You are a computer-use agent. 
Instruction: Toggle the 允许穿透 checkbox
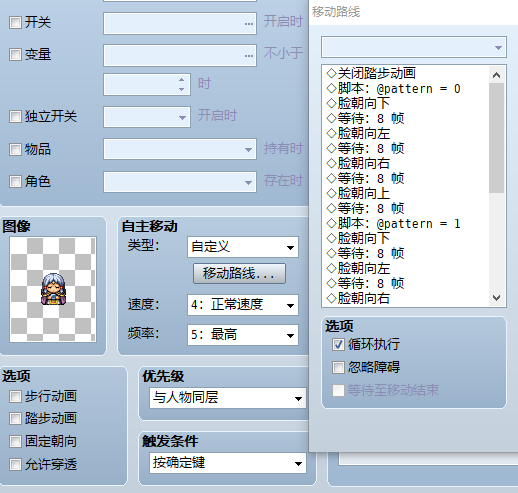[x=15, y=464]
